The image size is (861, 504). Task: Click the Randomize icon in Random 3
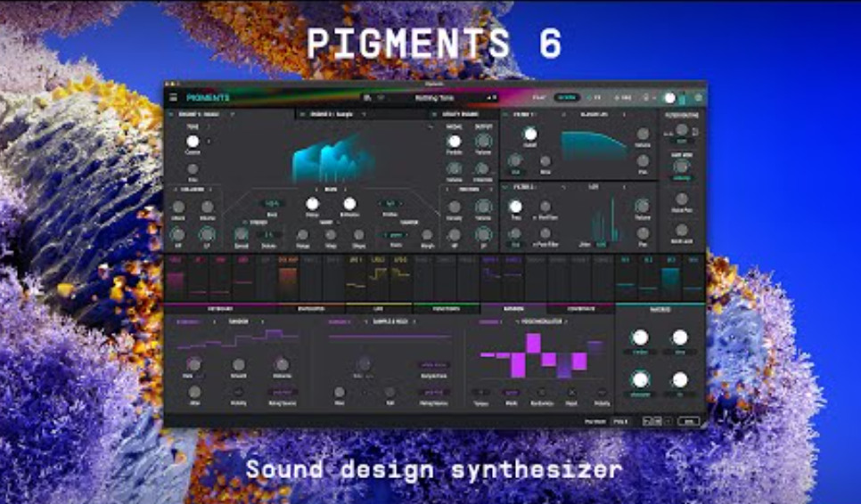click(x=541, y=392)
